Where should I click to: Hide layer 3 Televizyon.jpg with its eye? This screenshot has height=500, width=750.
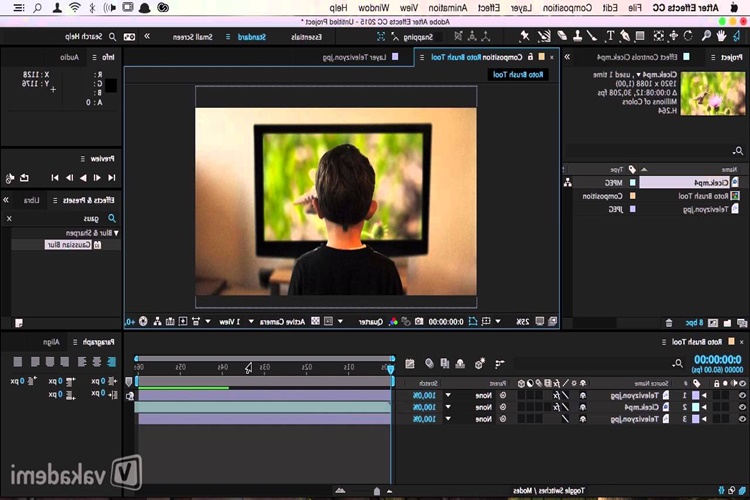coord(742,419)
